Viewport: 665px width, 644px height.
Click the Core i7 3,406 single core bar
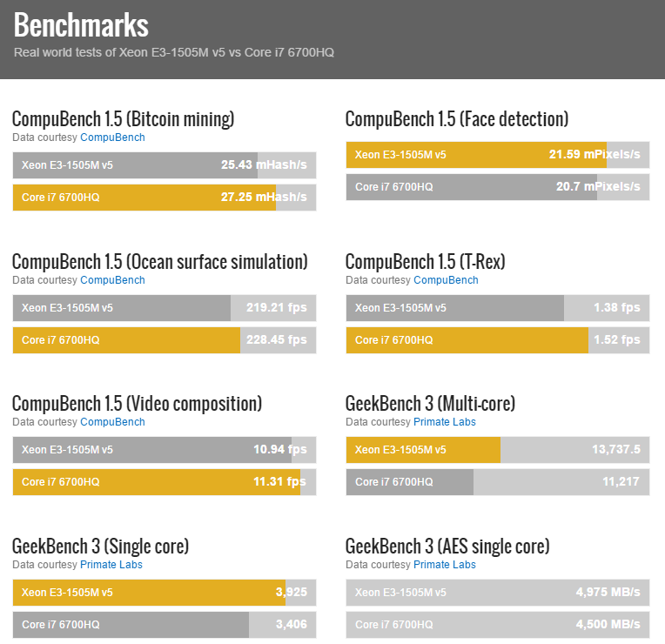click(164, 624)
